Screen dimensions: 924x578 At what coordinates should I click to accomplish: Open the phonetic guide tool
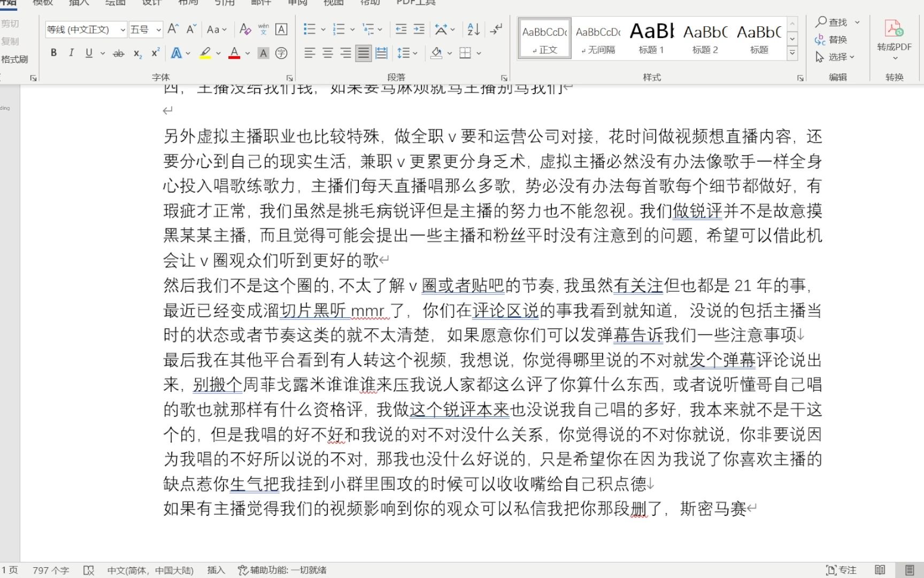263,29
